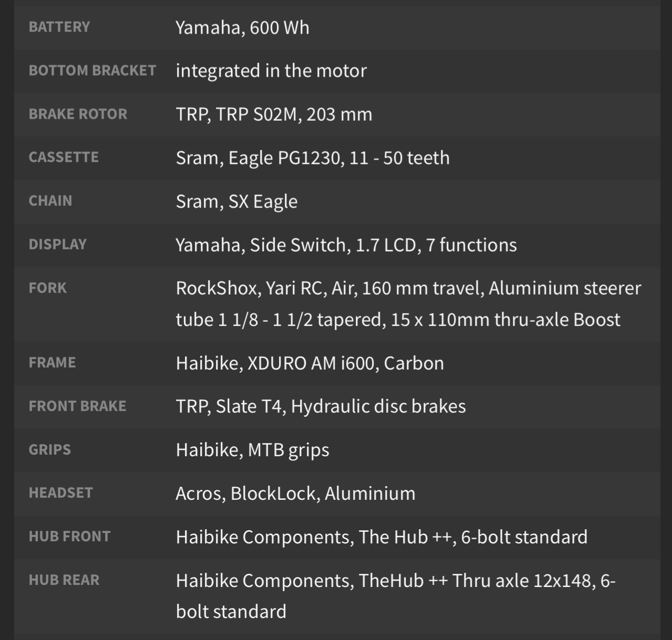672x640 pixels.
Task: Click the CASSETTE row label
Action: click(x=64, y=157)
